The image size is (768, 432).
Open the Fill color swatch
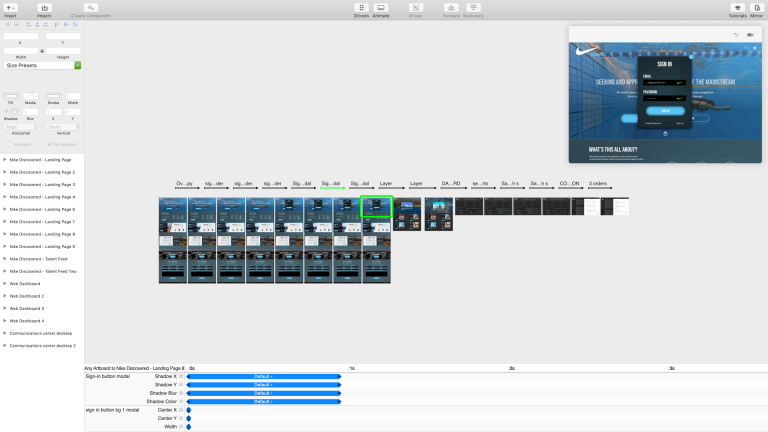pos(11,96)
